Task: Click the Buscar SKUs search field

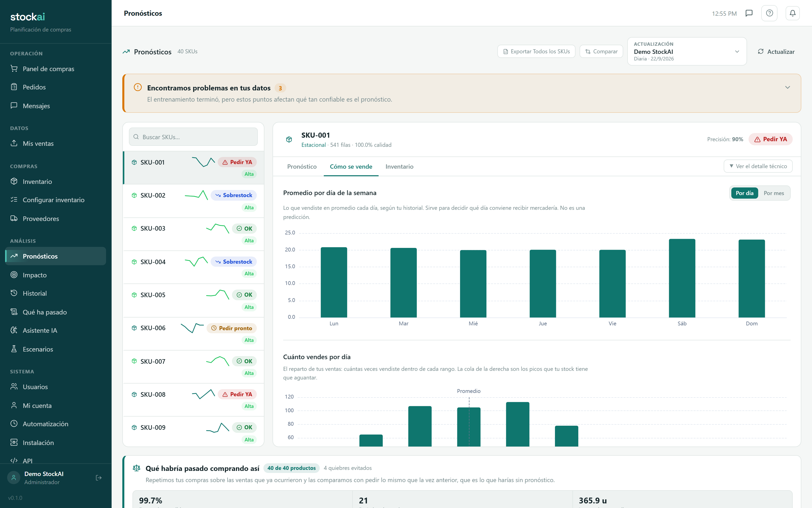Action: click(x=193, y=137)
